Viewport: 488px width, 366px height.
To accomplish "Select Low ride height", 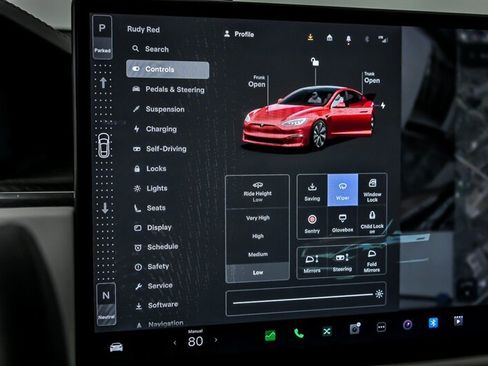I will pyautogui.click(x=258, y=272).
